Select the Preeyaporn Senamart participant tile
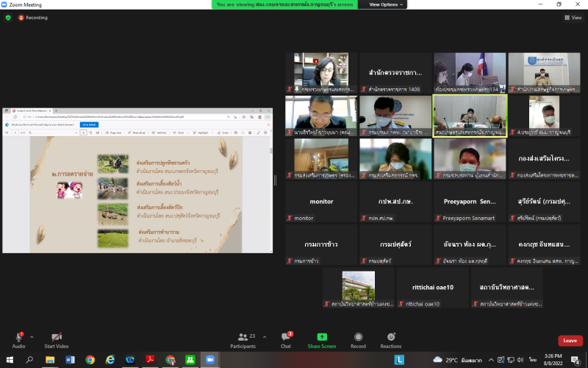 pos(470,202)
